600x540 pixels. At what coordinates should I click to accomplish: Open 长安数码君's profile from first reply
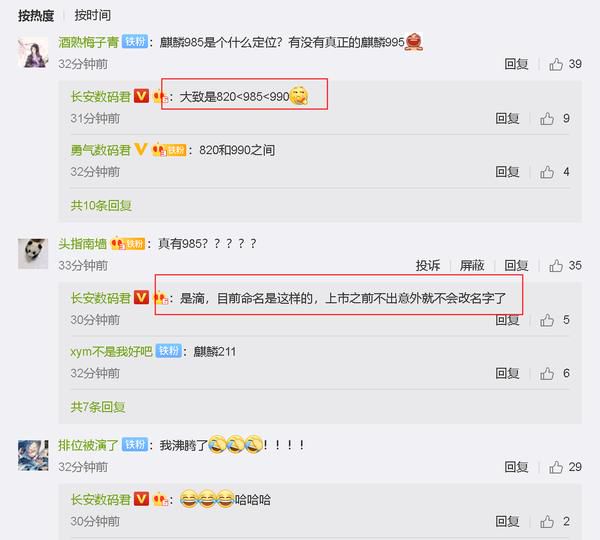[101, 96]
